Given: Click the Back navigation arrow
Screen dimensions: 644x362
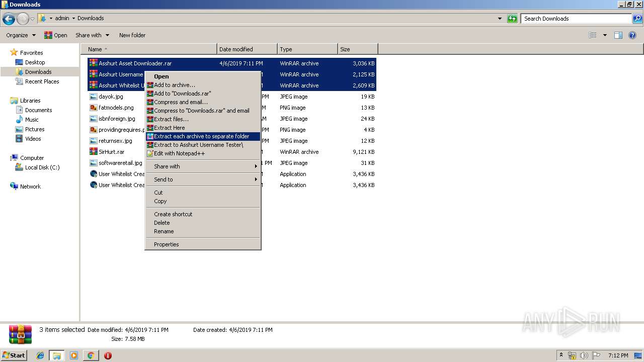Looking at the screenshot, I should [x=9, y=19].
